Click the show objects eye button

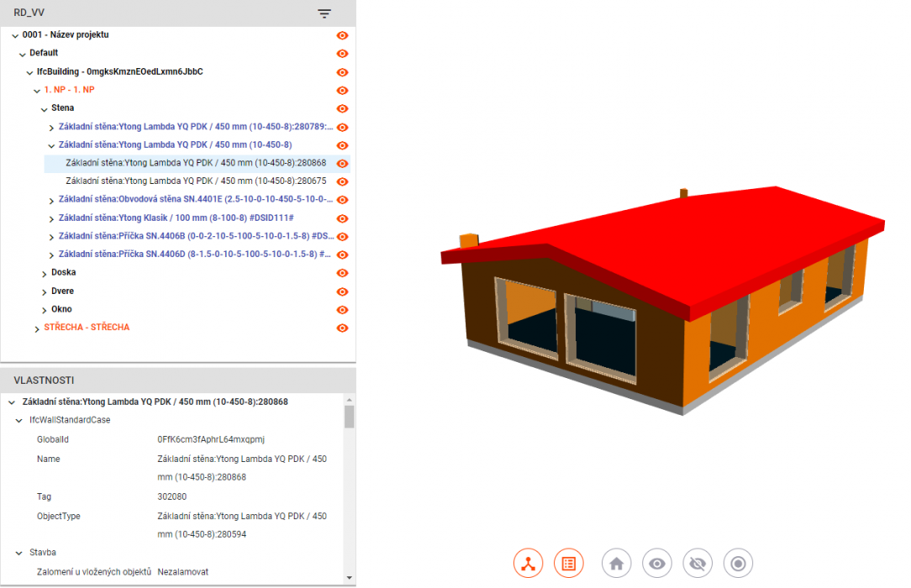click(x=657, y=563)
